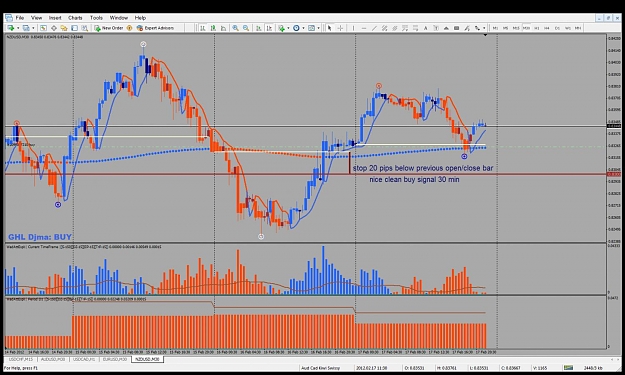
Task: Switch timeframe to D1
Action: (x=557, y=28)
